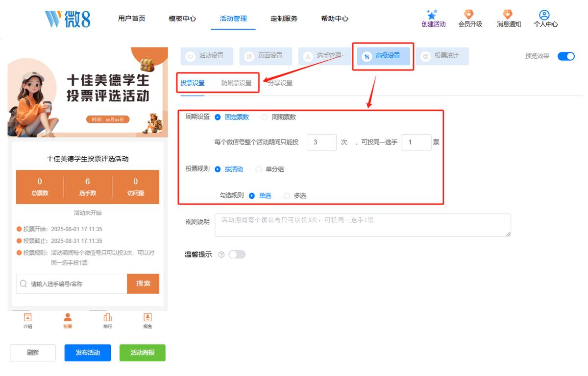The image size is (588, 376).
Task: Open 帮助中心 navigation item
Action: (x=335, y=19)
